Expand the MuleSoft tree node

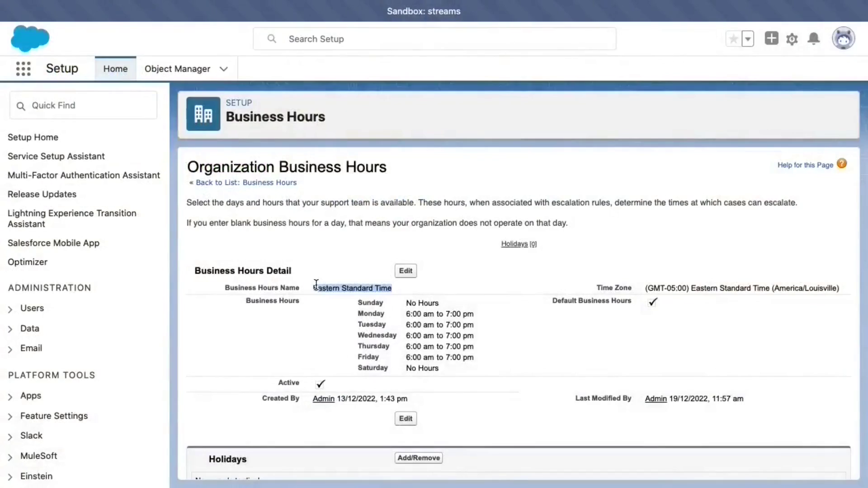[x=10, y=457]
